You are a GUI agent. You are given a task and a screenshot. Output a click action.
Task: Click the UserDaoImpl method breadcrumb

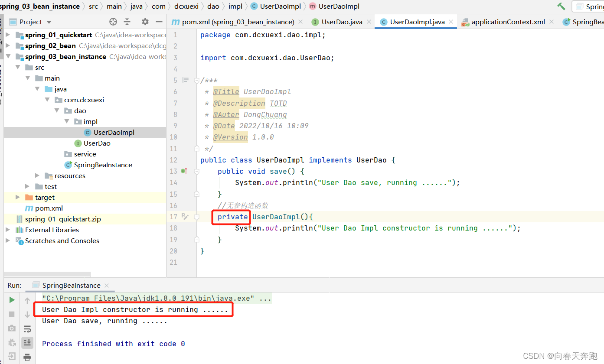(334, 6)
